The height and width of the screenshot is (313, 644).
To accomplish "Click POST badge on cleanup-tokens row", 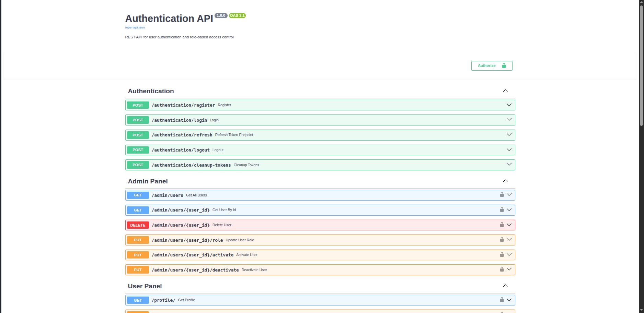I will click(x=138, y=165).
